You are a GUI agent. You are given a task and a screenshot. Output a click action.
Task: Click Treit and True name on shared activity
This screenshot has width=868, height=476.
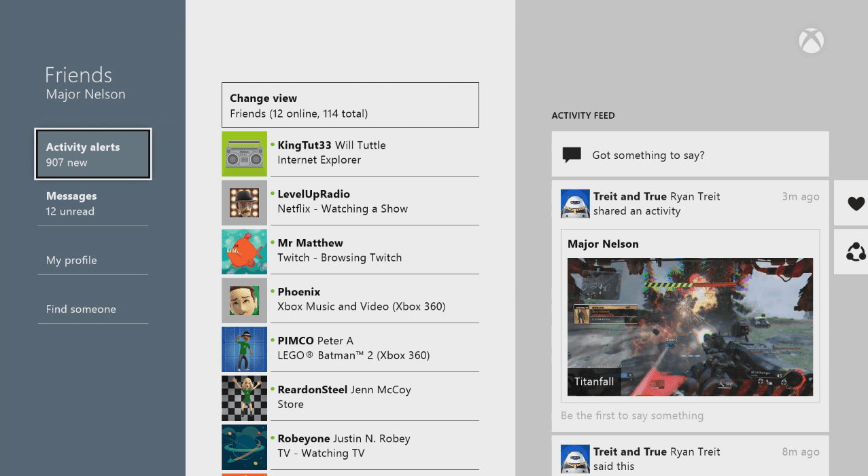[629, 196]
